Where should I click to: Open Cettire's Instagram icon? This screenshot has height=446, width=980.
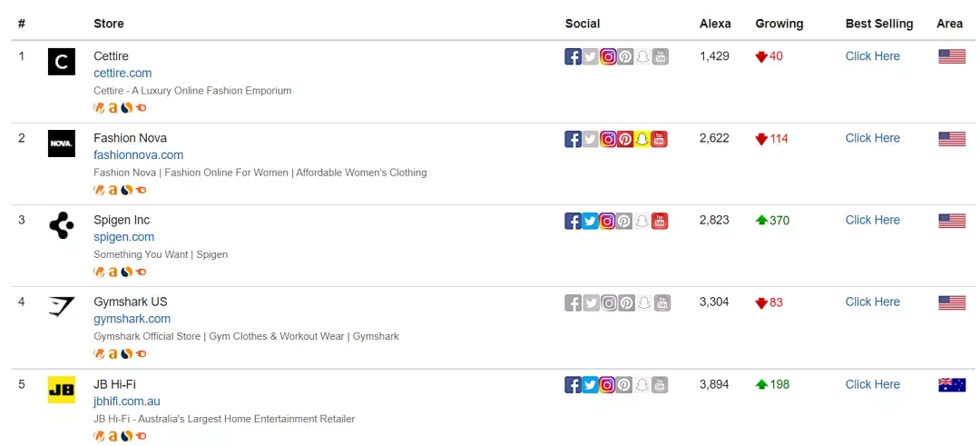[x=608, y=56]
